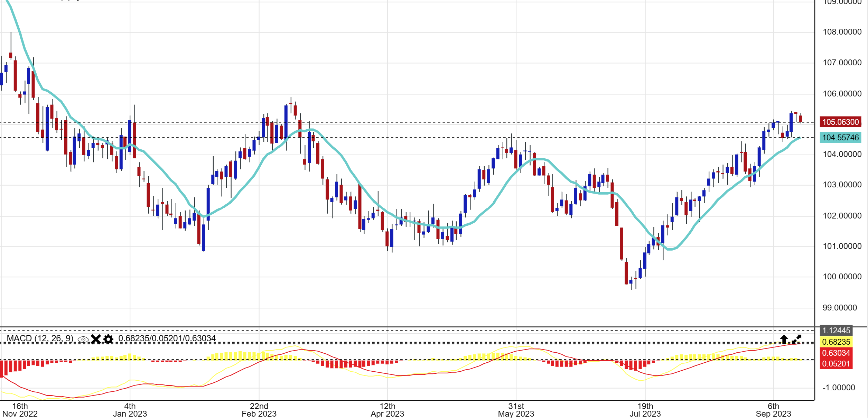The width and height of the screenshot is (868, 418).
Task: Click the yellow 0.68235 MACD value tag
Action: tap(836, 342)
